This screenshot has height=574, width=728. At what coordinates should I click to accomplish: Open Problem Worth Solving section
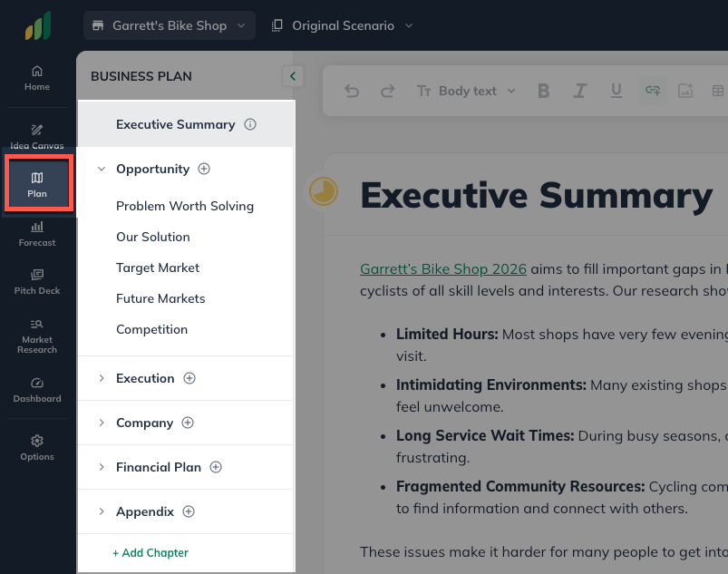(185, 206)
